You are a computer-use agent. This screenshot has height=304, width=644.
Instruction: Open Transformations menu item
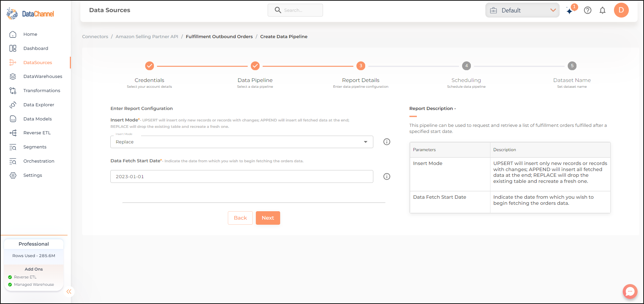pos(42,91)
